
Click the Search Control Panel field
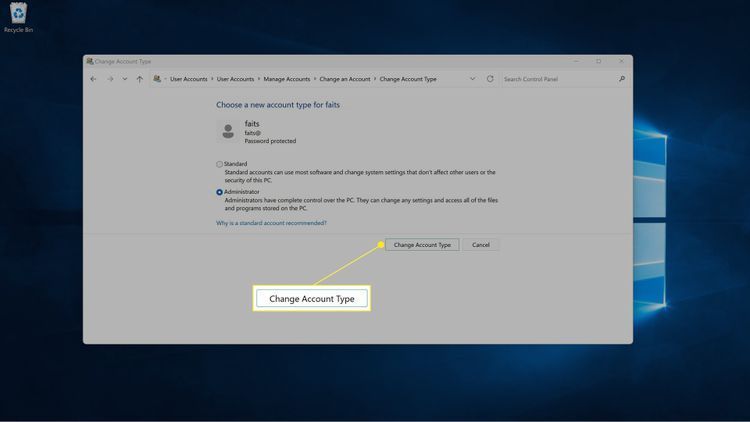558,79
